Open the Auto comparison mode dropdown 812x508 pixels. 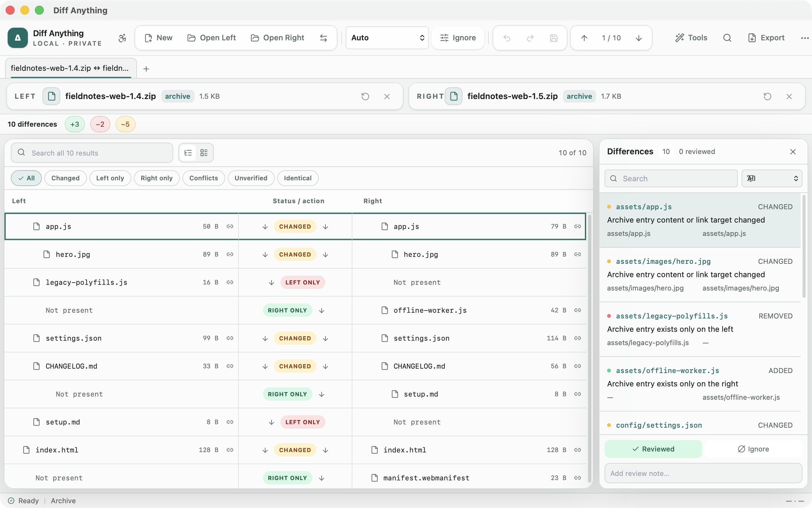[x=387, y=38]
